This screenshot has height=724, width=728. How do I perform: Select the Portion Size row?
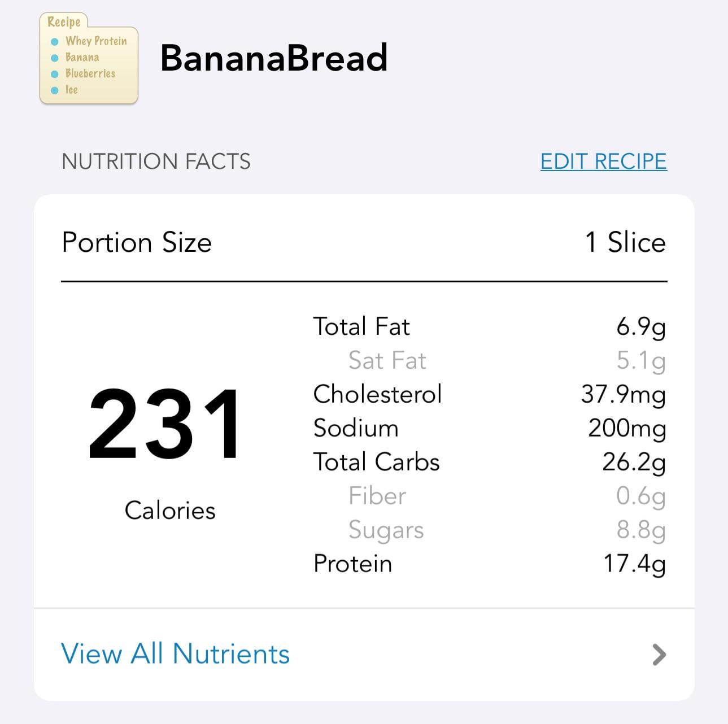(364, 243)
